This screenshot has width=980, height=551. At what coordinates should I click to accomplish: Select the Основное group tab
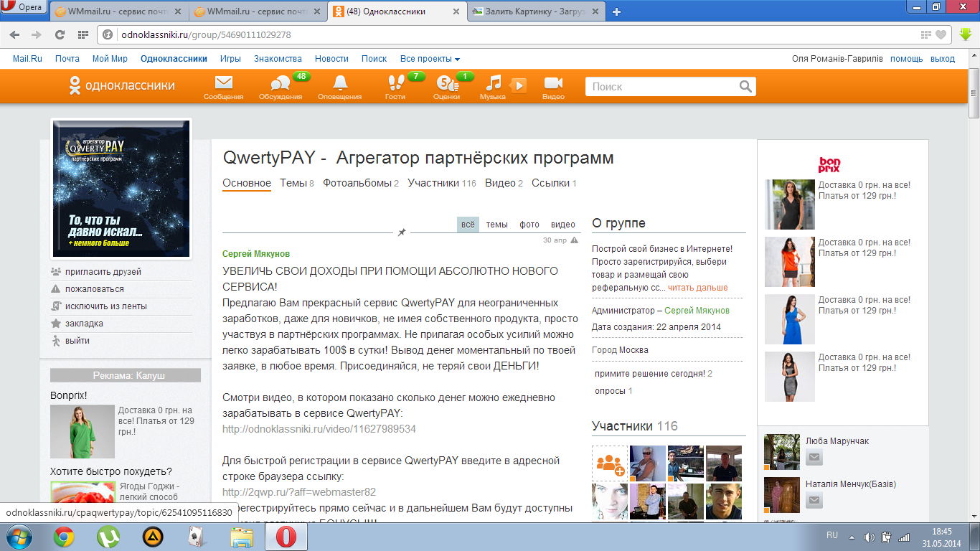[x=247, y=183]
